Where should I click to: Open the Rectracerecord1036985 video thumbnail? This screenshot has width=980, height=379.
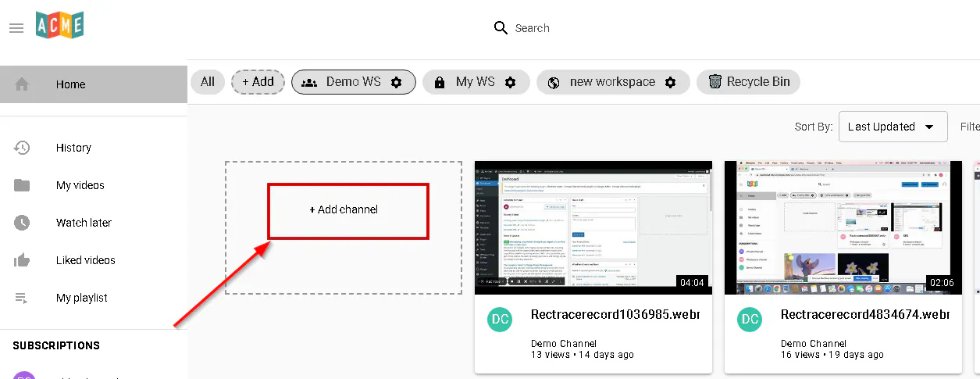click(x=593, y=227)
